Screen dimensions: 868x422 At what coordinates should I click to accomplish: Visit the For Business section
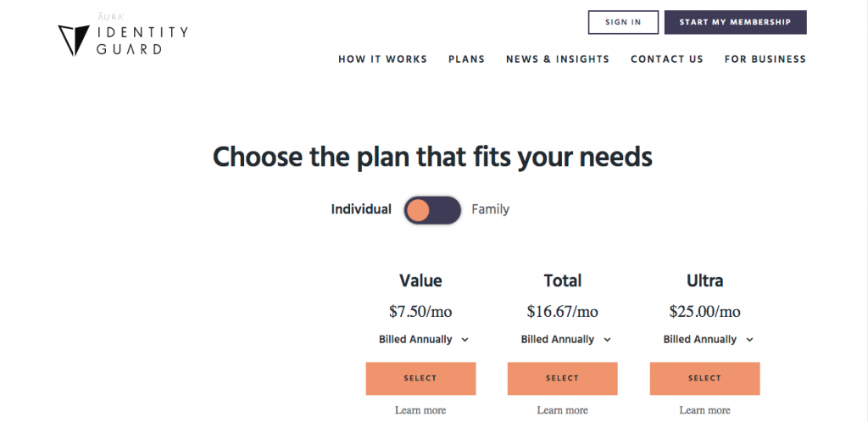click(x=765, y=59)
